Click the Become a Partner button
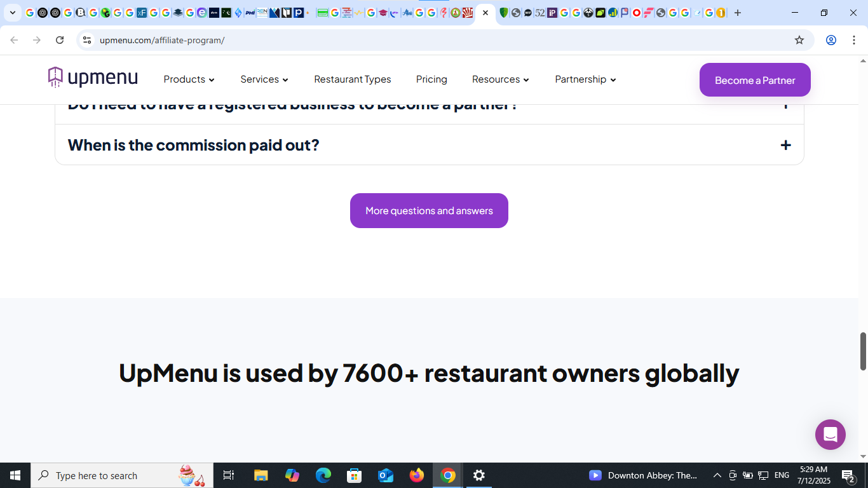This screenshot has width=868, height=488. [755, 80]
